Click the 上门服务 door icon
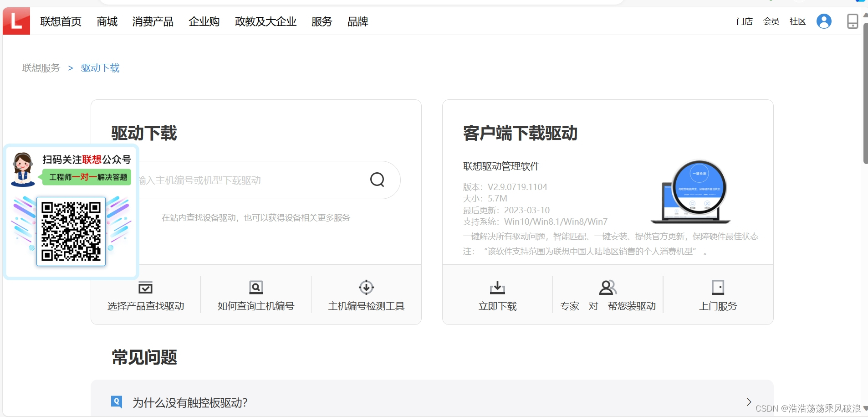This screenshot has height=417, width=868. point(718,287)
